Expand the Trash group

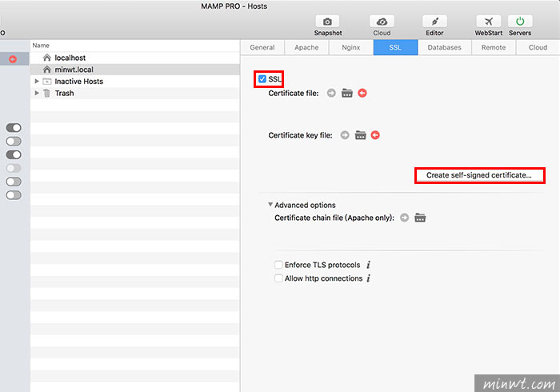coord(37,93)
